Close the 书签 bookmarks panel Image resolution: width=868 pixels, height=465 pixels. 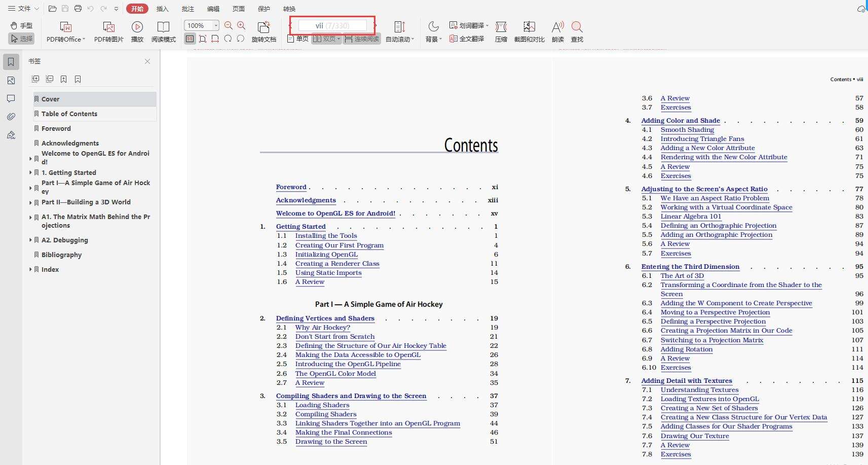pyautogui.click(x=147, y=61)
